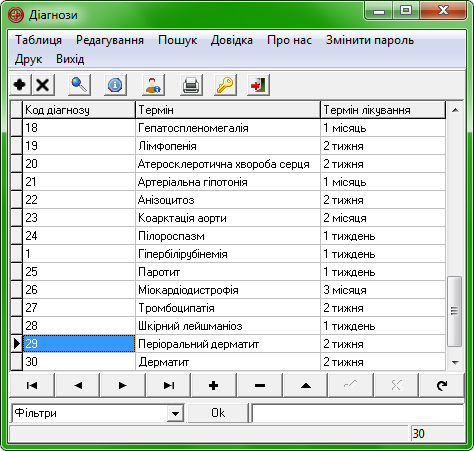Click navigator cancel edit X button
This screenshot has height=451, width=474.
click(396, 385)
